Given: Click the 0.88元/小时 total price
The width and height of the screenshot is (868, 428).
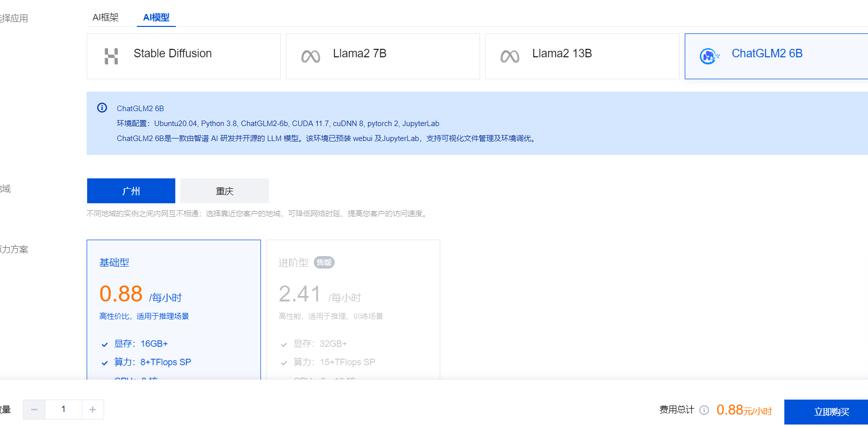Looking at the screenshot, I should coord(744,410).
